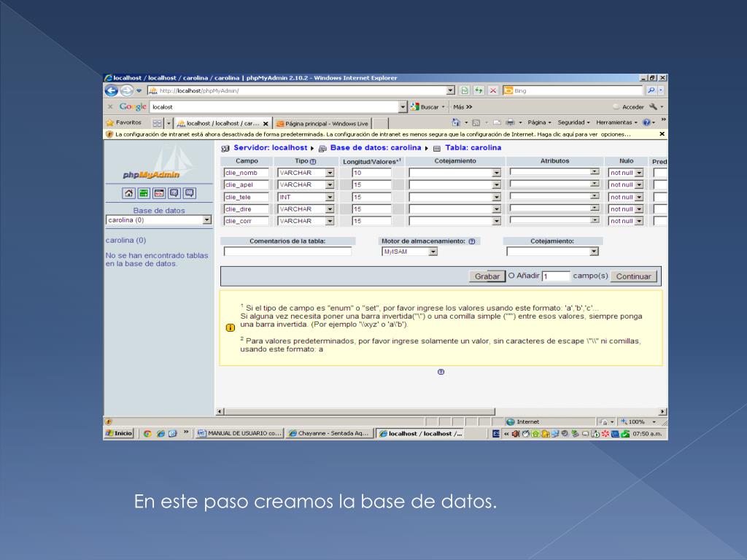Refresh the page with the green arrows icon
Viewport: 747px width, 560px height.
479,90
